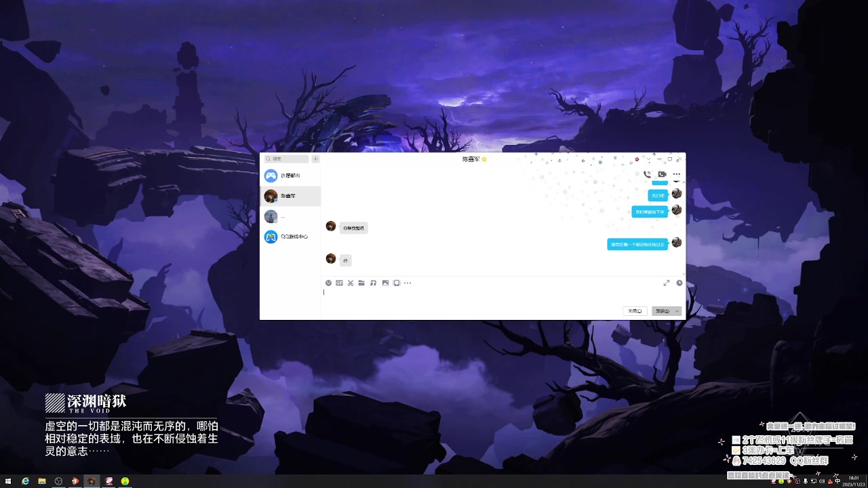Open more chat tools ellipsis in input toolbar
This screenshot has height=488, width=868.
pyautogui.click(x=408, y=283)
